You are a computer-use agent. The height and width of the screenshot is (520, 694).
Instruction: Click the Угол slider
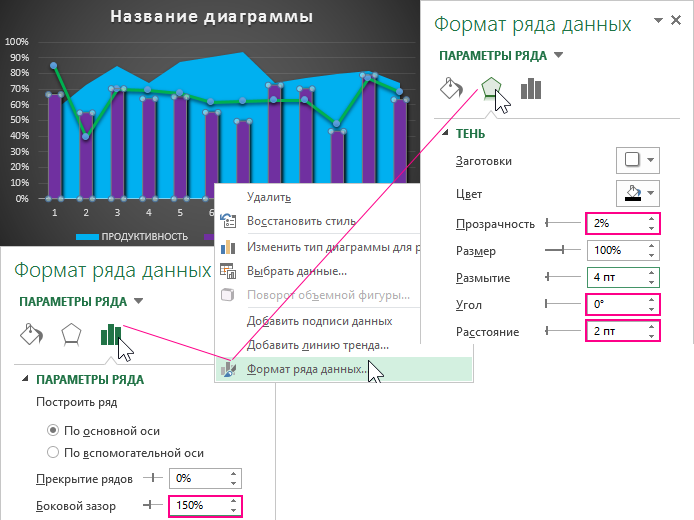click(x=563, y=304)
